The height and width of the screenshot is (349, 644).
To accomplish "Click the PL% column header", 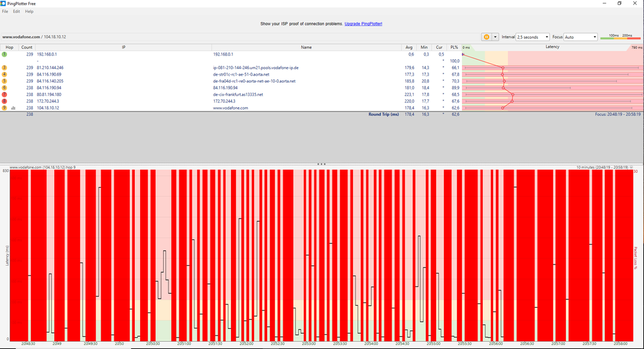I will [x=454, y=47].
